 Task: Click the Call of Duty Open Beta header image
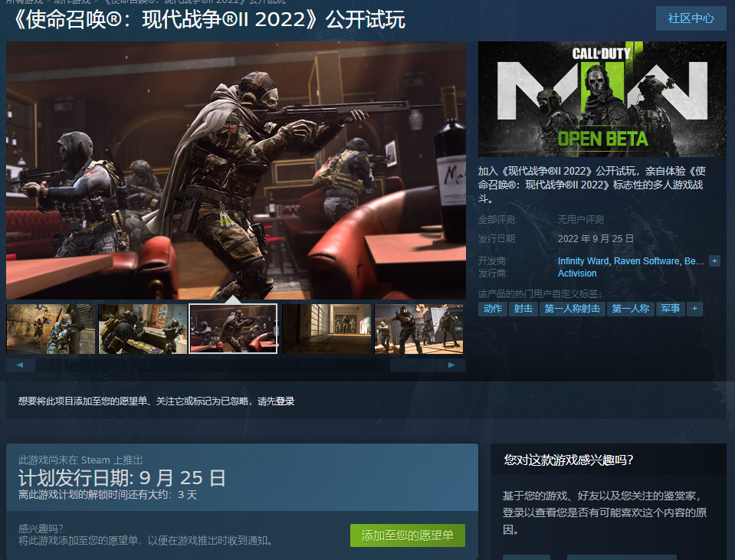pos(602,99)
